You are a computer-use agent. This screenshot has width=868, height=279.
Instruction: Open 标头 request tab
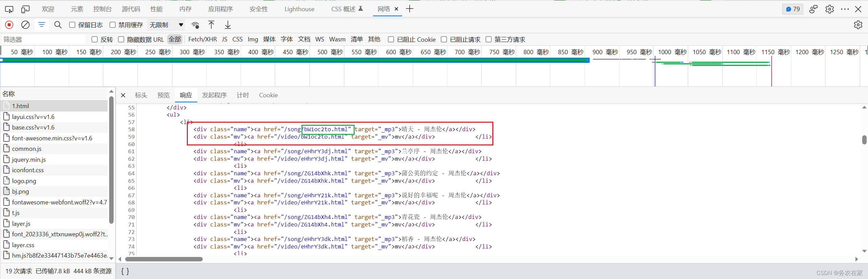(x=141, y=95)
